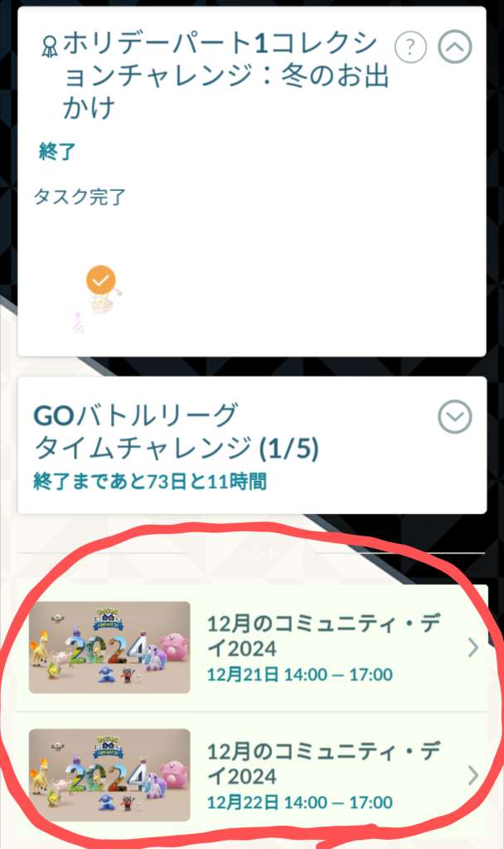Click the 12月21日 14:00 – 17:00 time text
504x849 pixels.
click(300, 675)
